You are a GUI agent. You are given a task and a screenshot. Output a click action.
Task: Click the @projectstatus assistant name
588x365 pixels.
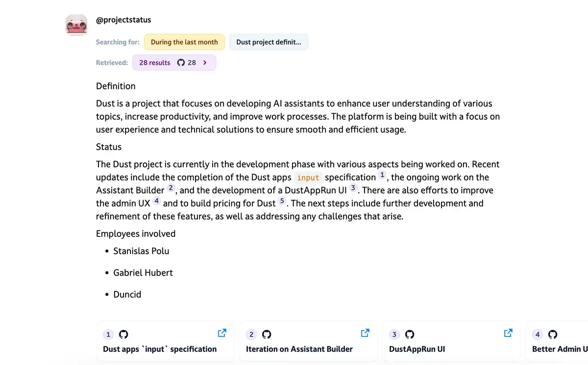point(123,20)
